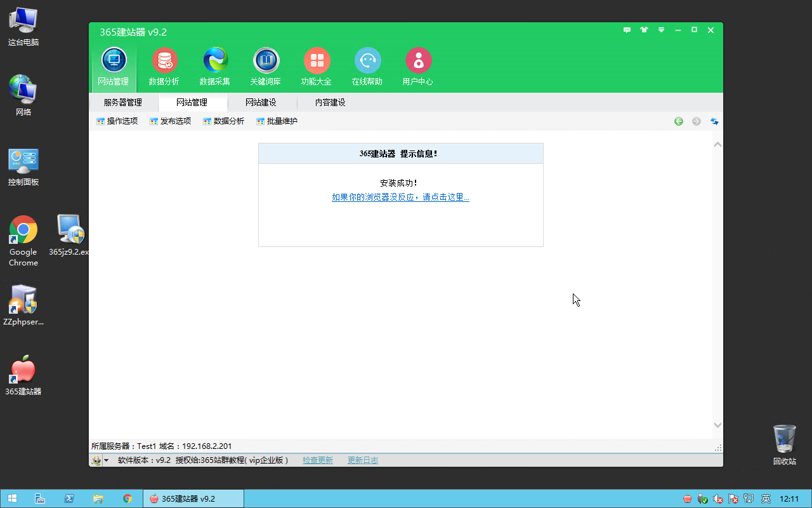Image resolution: width=812 pixels, height=508 pixels.
Task: Click the 如果你的浏览器没反应 link
Action: [400, 197]
